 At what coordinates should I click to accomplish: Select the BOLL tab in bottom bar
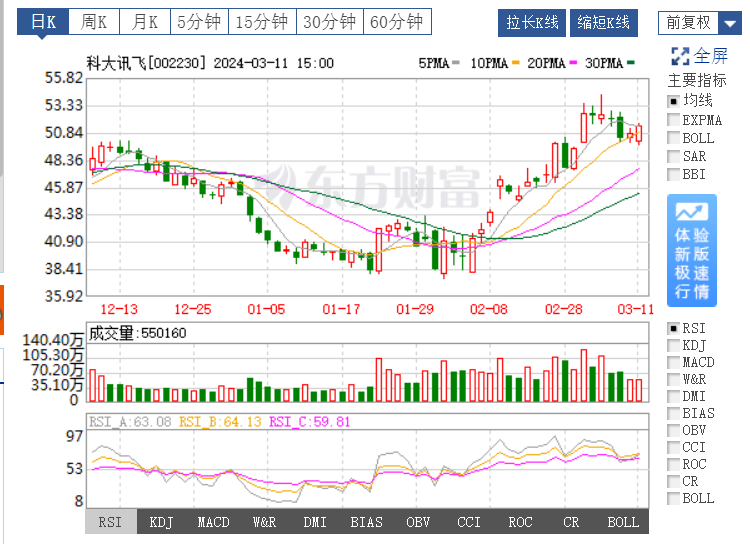(623, 522)
